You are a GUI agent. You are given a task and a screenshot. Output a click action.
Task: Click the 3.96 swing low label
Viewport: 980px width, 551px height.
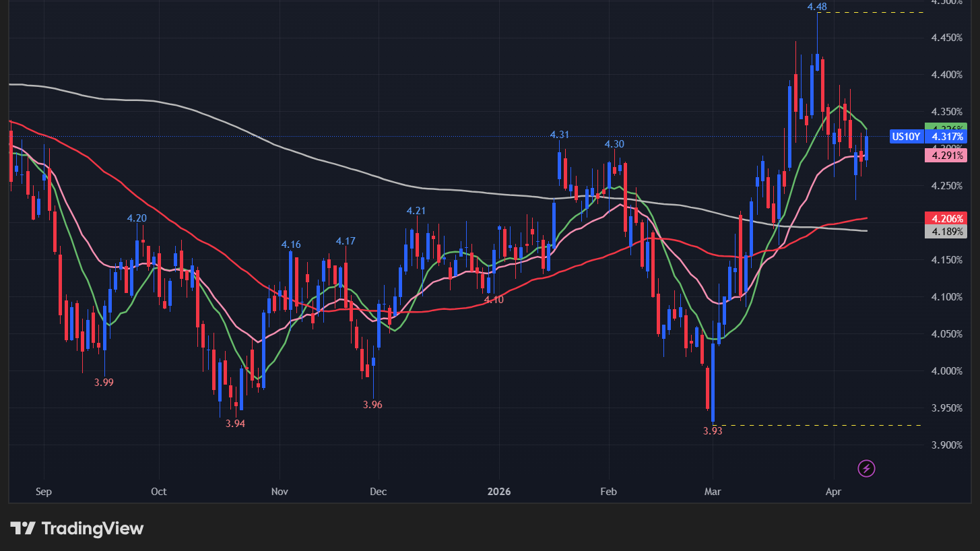pos(372,405)
